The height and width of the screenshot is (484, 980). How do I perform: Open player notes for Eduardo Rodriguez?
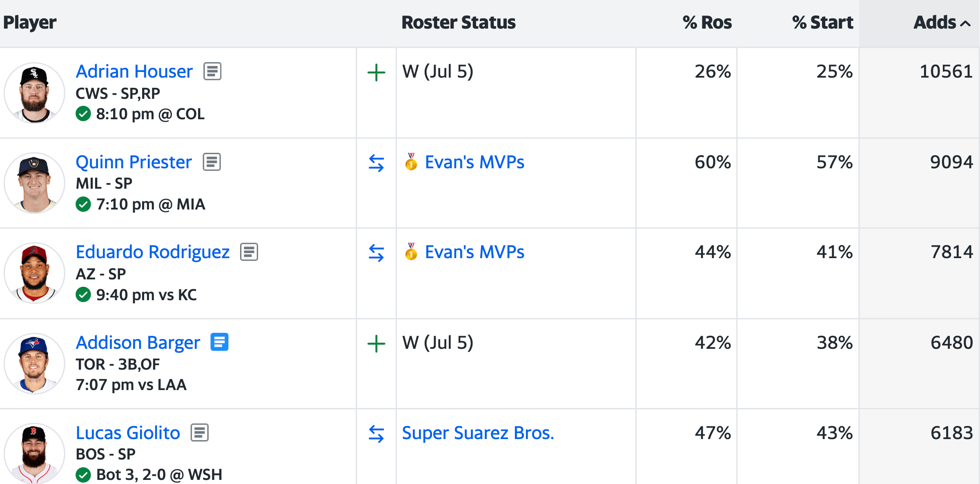(x=249, y=252)
